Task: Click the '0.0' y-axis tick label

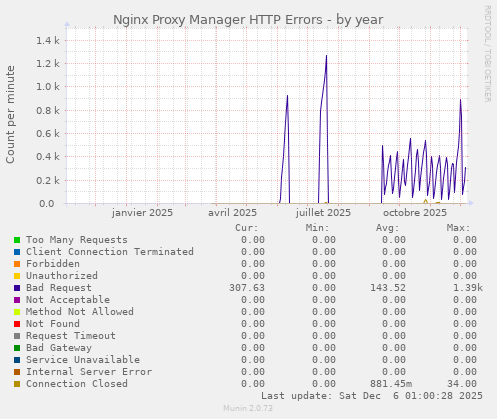Action: (47, 203)
